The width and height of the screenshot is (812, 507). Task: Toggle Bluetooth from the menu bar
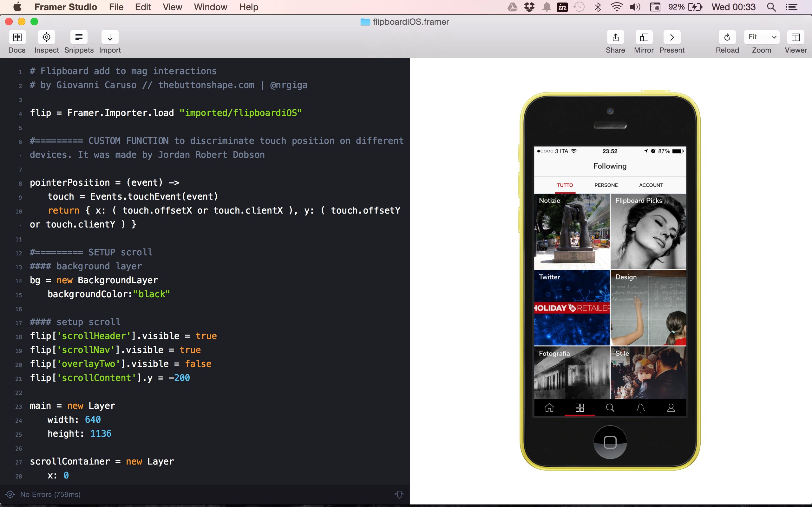tap(598, 7)
